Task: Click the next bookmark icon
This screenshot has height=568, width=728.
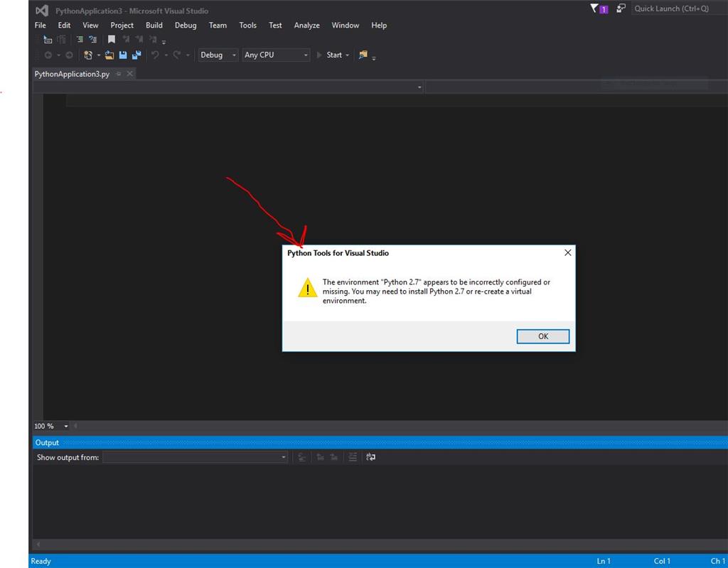Action: pos(139,40)
